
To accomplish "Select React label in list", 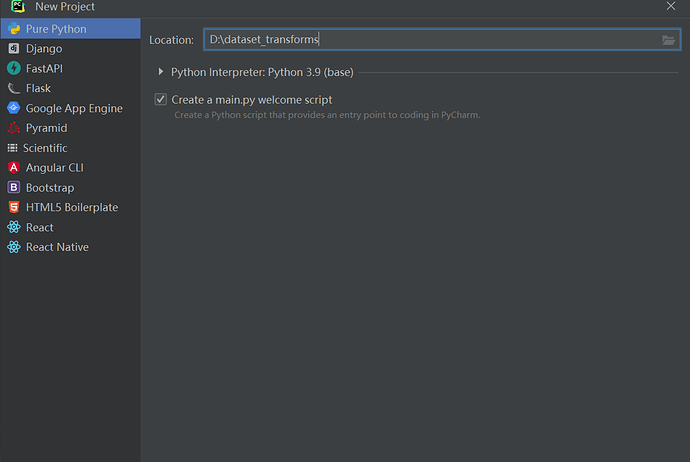I will pyautogui.click(x=40, y=227).
